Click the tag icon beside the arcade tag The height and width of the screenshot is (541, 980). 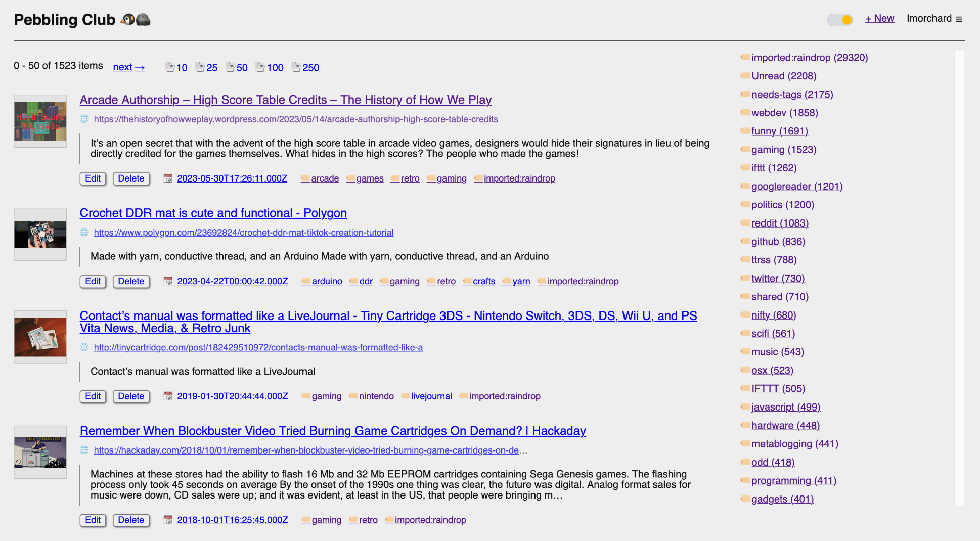point(305,178)
